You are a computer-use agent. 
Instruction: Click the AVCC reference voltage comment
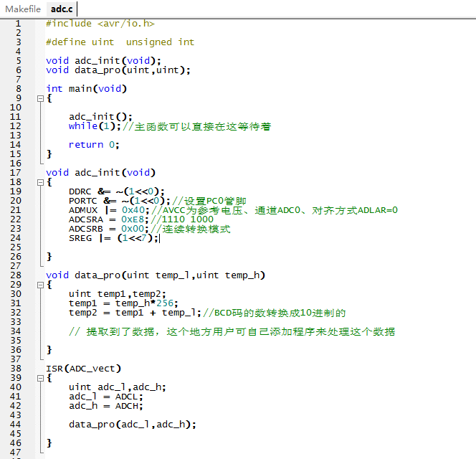[x=275, y=210]
